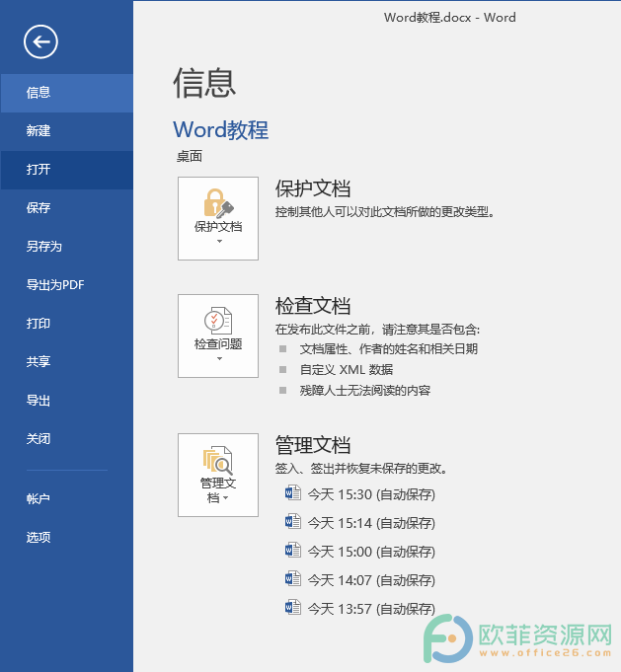Choose 保存 from the backstage menu

66,208
